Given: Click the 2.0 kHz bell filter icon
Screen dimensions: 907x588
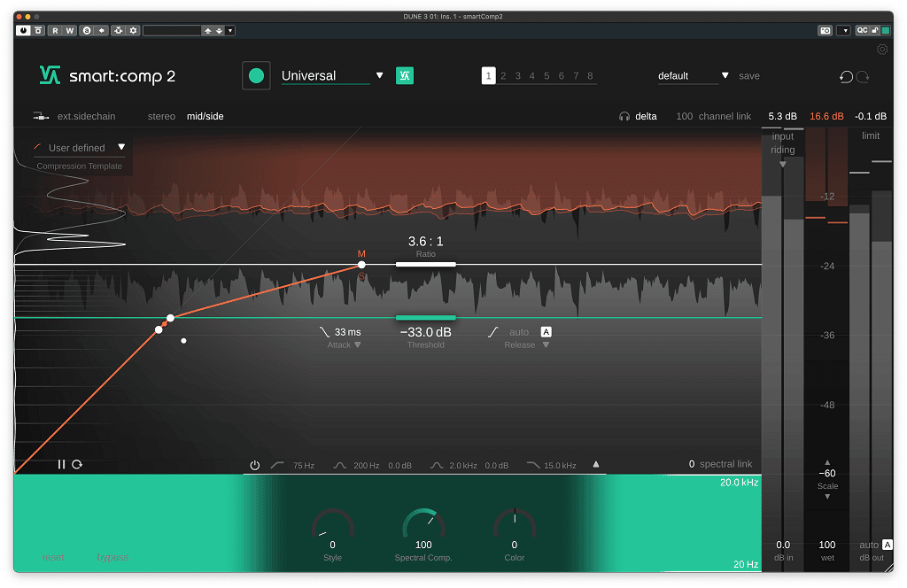Looking at the screenshot, I should pos(437,465).
